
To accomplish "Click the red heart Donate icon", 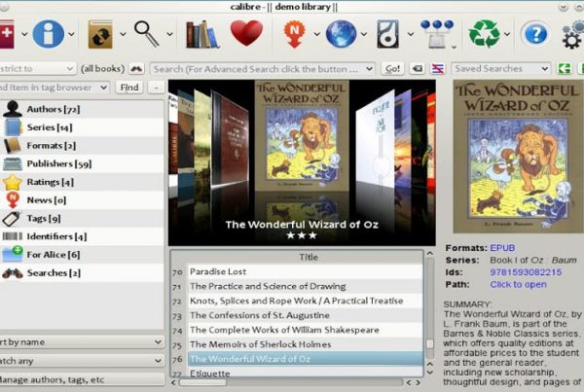I will [246, 33].
